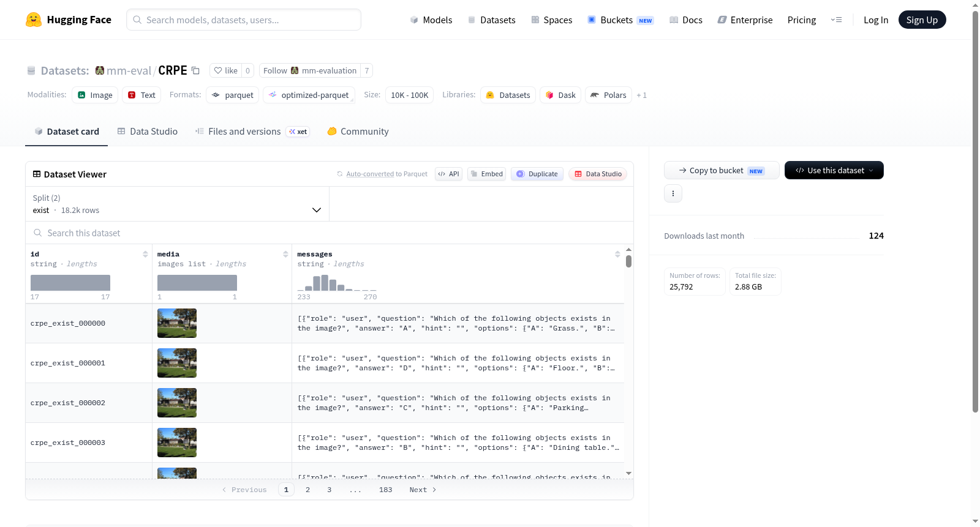
Task: Open the more navigation menu icon
Action: 836,20
